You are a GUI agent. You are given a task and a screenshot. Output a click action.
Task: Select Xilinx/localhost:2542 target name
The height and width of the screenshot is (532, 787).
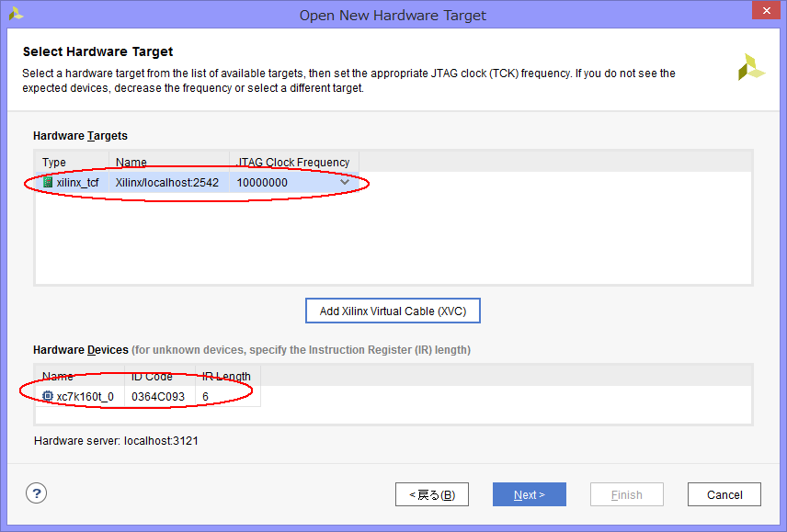tap(167, 183)
